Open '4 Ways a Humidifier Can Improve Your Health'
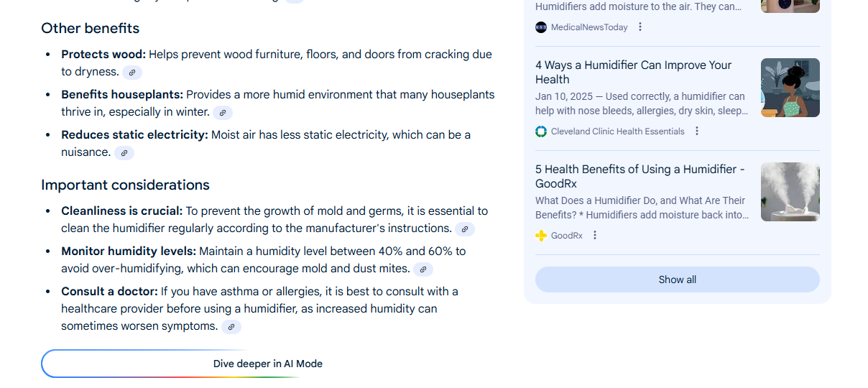Image resolution: width=868 pixels, height=388 pixels. click(x=633, y=72)
